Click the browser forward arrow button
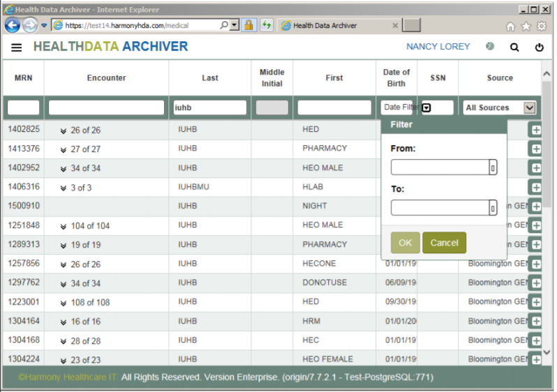Viewport: 557px width, 392px height. point(30,25)
